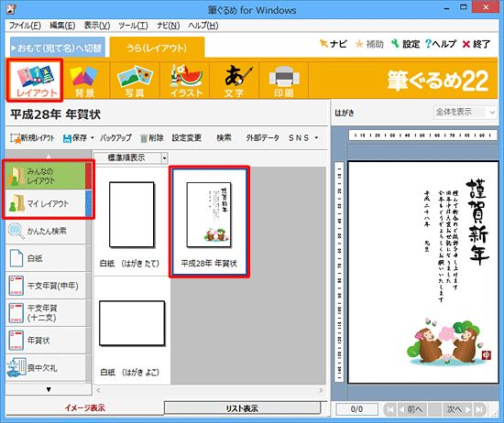Screen dimensions: 504x423
Task: Open the ツール(T) menu
Action: coord(133,26)
